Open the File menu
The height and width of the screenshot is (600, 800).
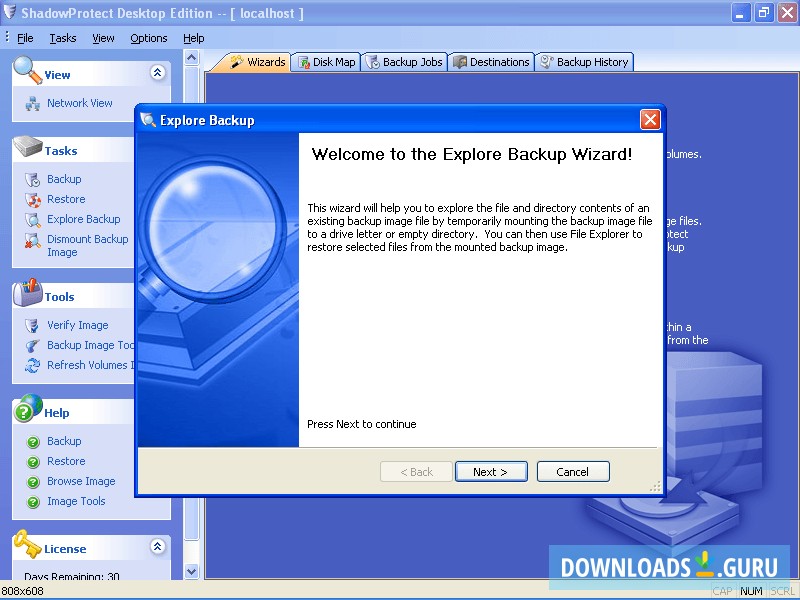pos(25,38)
